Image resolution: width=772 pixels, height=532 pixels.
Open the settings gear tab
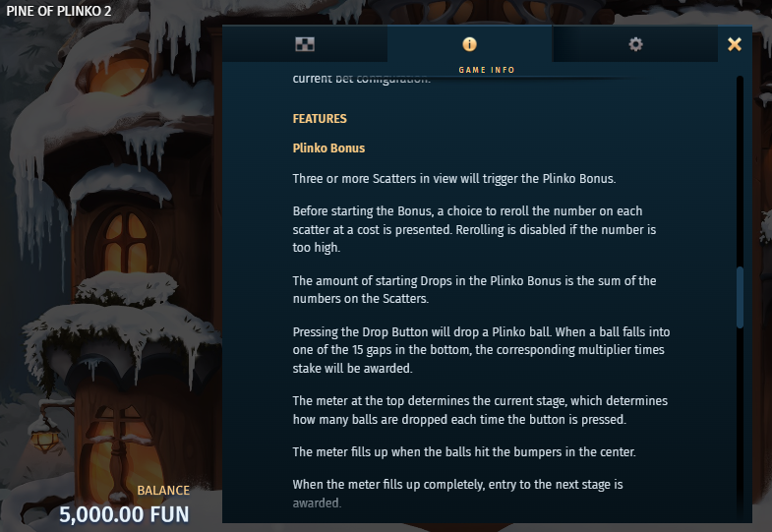635,44
